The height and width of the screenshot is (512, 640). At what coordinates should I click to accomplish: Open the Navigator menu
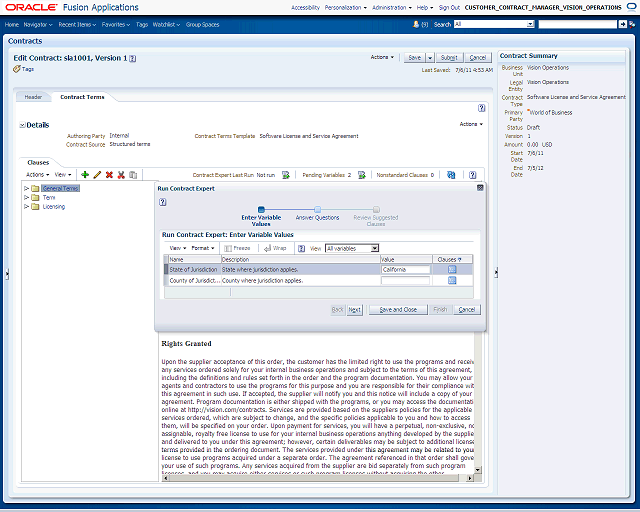click(x=38, y=24)
